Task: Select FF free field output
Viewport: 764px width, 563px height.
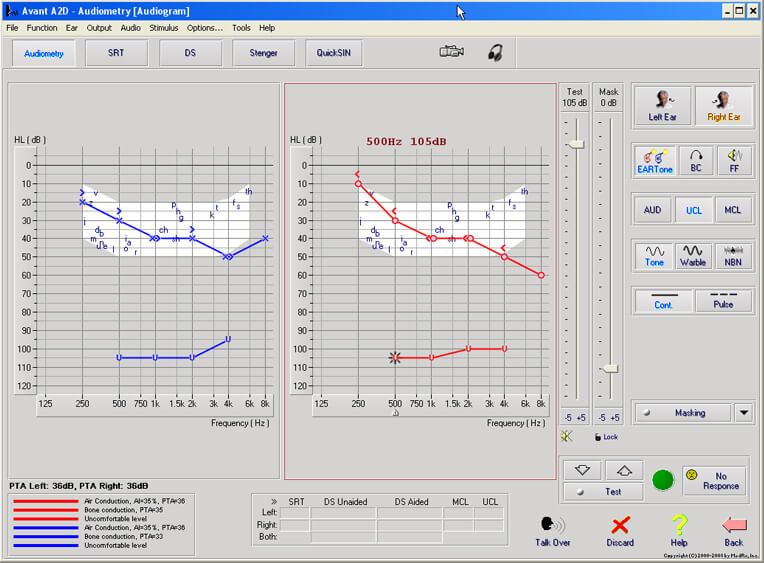Action: point(733,160)
